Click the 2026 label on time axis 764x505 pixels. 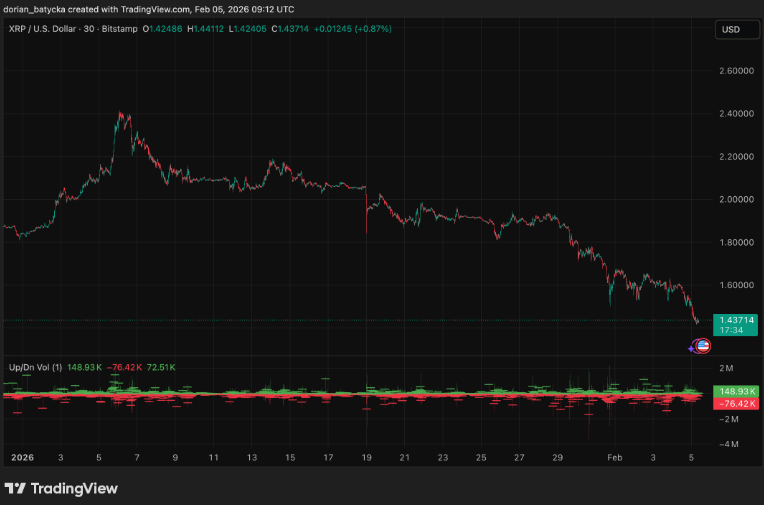tap(22, 457)
